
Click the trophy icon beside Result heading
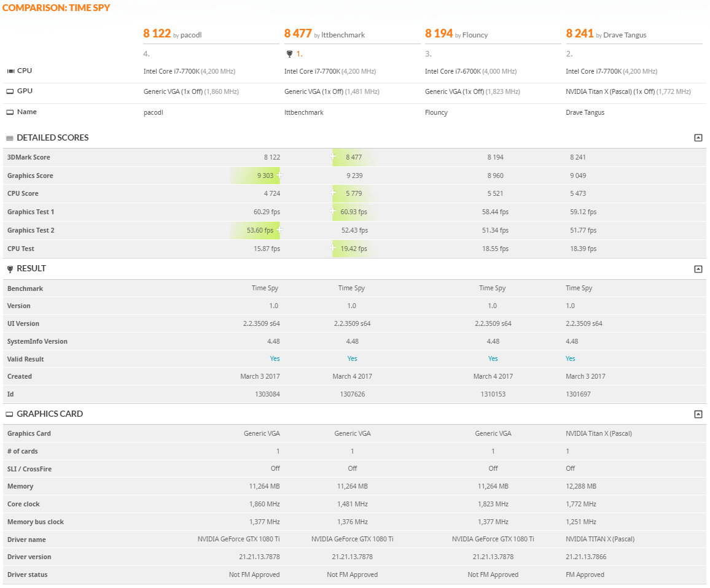coord(10,269)
